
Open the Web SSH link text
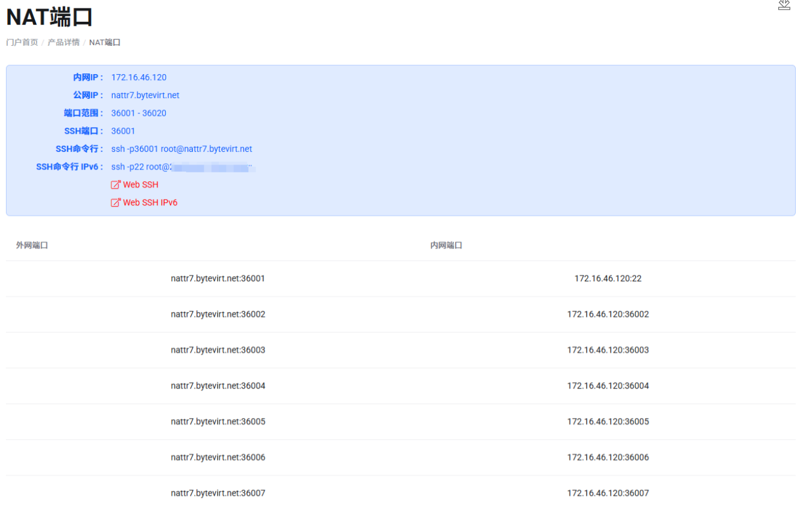coord(140,185)
